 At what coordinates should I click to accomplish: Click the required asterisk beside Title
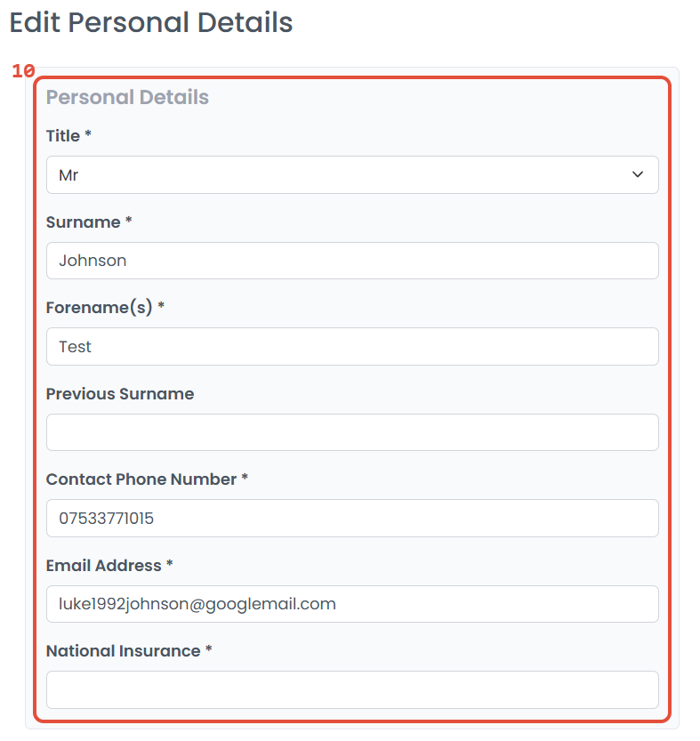[88, 135]
